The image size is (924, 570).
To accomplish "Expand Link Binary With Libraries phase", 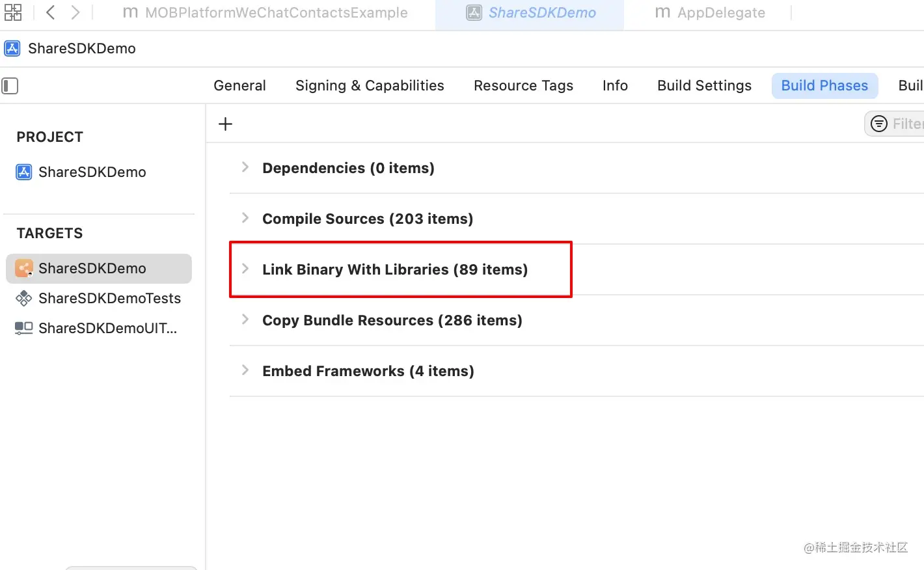I will click(x=245, y=269).
